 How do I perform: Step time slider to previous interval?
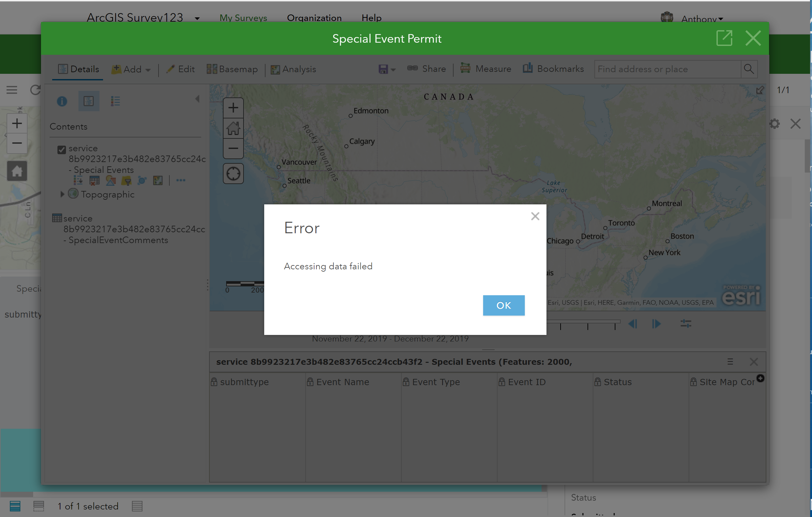point(632,324)
